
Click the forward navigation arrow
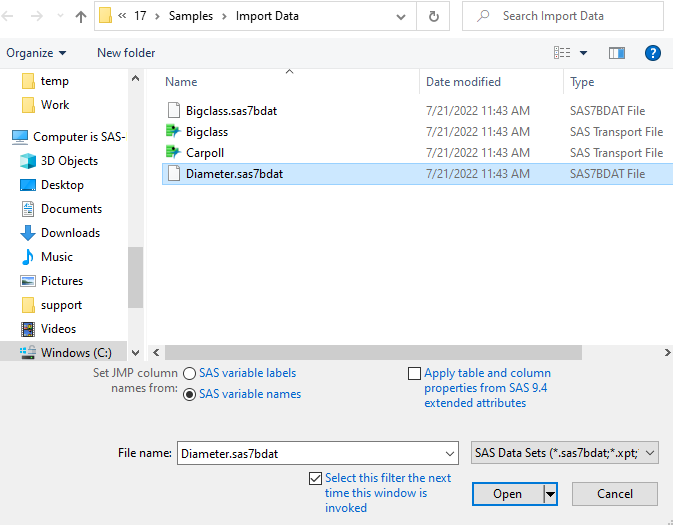(x=37, y=16)
